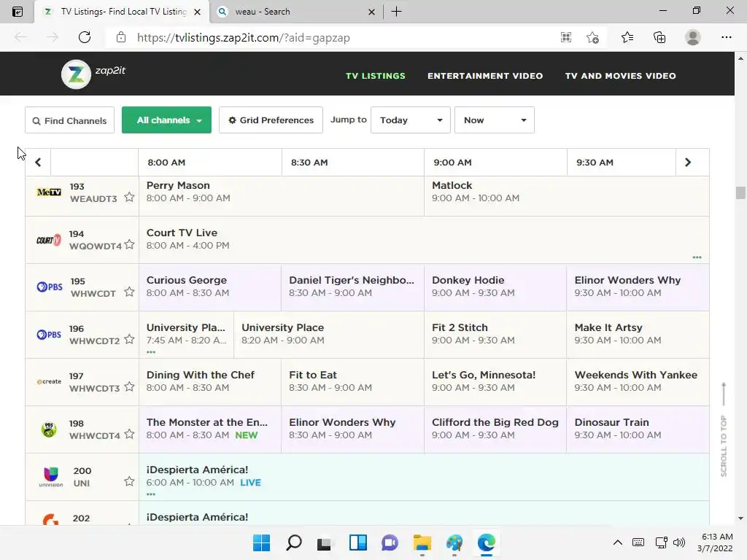
Task: Open Court TV Live listing
Action: coord(424,239)
